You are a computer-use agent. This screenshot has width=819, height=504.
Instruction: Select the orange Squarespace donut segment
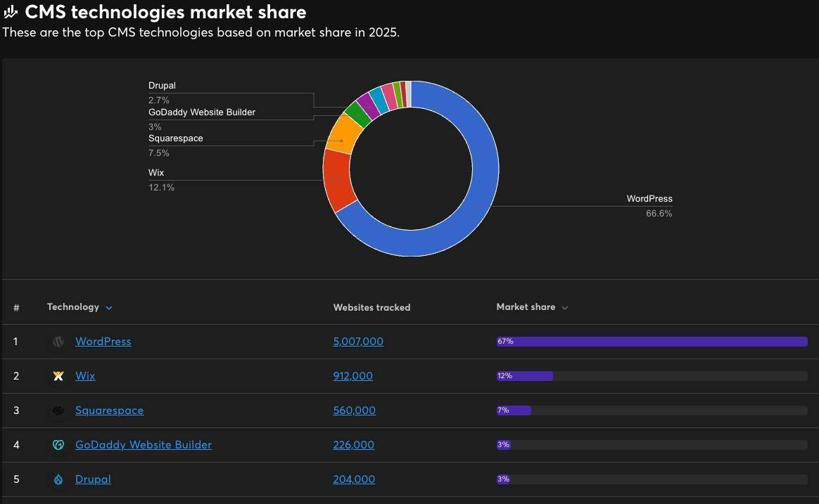343,132
